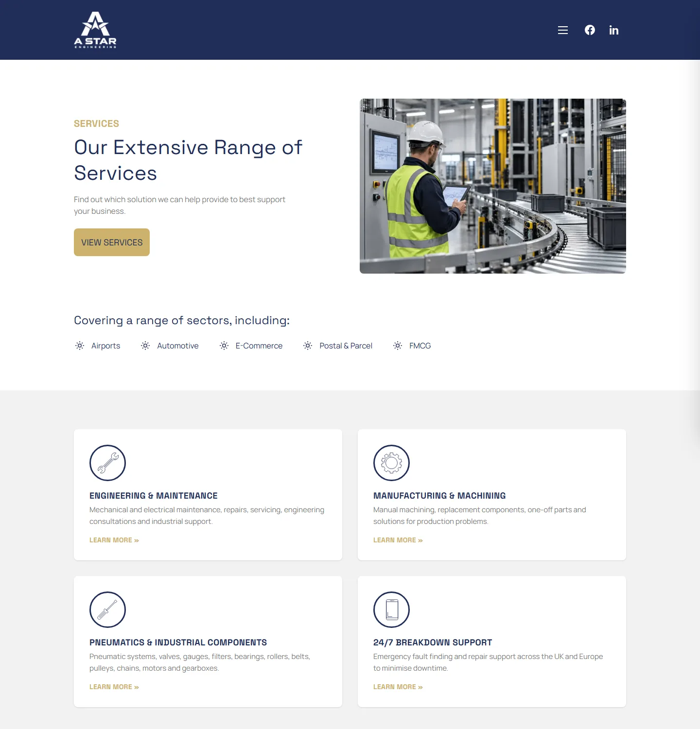Open the hamburger navigation menu

pyautogui.click(x=563, y=30)
